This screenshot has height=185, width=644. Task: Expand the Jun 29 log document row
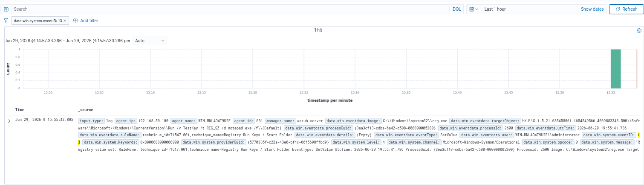click(9, 121)
